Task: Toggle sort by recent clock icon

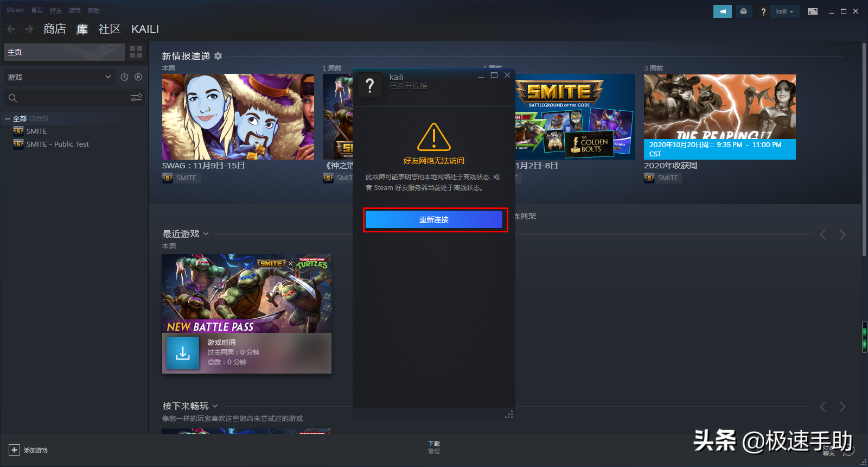Action: point(124,77)
